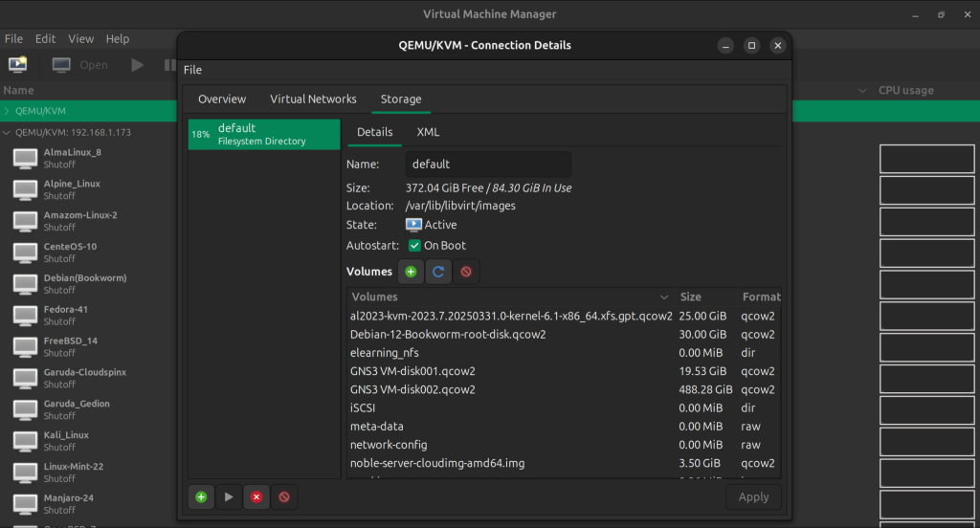The height and width of the screenshot is (528, 980).
Task: Click the Kali_Linux monitor icon
Action: pyautogui.click(x=26, y=441)
